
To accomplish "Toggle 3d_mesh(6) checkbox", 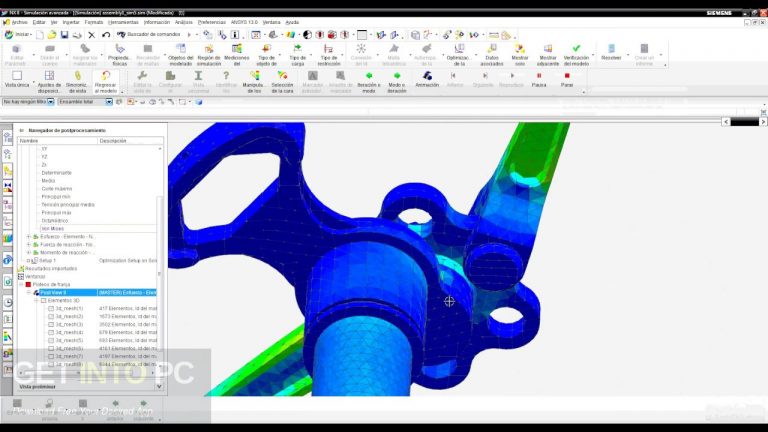I will (51, 348).
